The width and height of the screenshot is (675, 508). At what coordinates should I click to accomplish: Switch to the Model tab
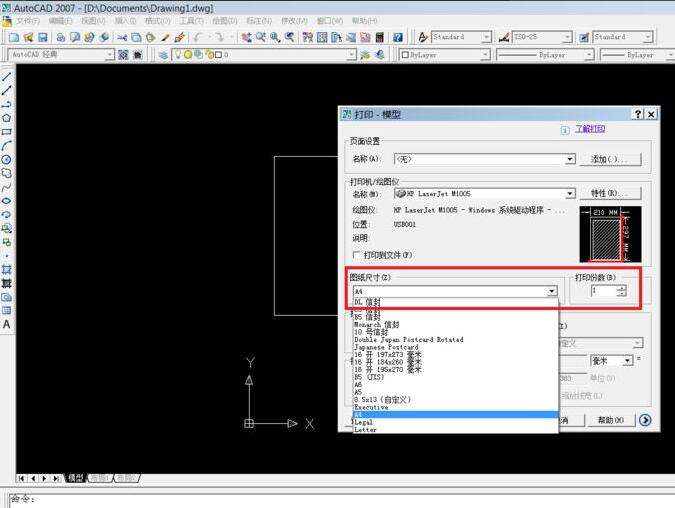75,478
